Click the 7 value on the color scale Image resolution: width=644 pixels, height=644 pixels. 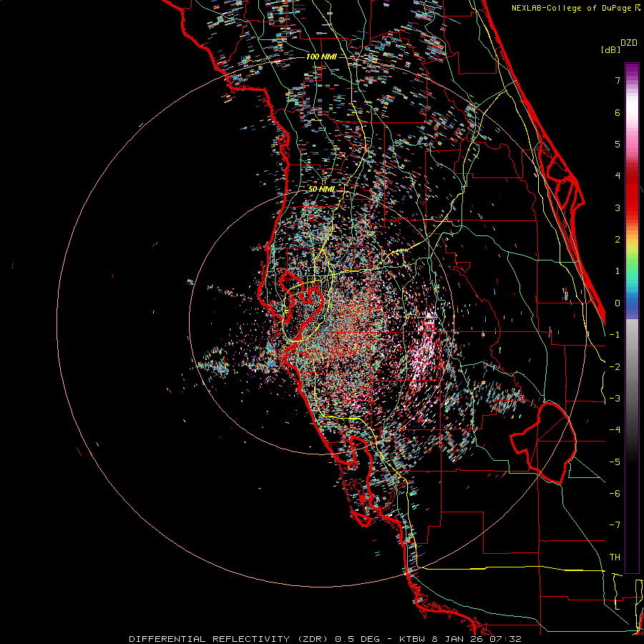(x=618, y=80)
